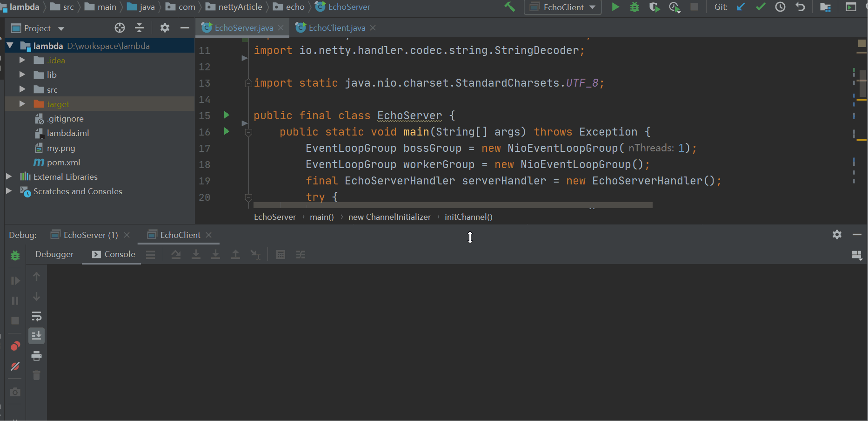The width and height of the screenshot is (868, 421).
Task: Open the View Breakpoints dialog icon
Action: click(15, 346)
